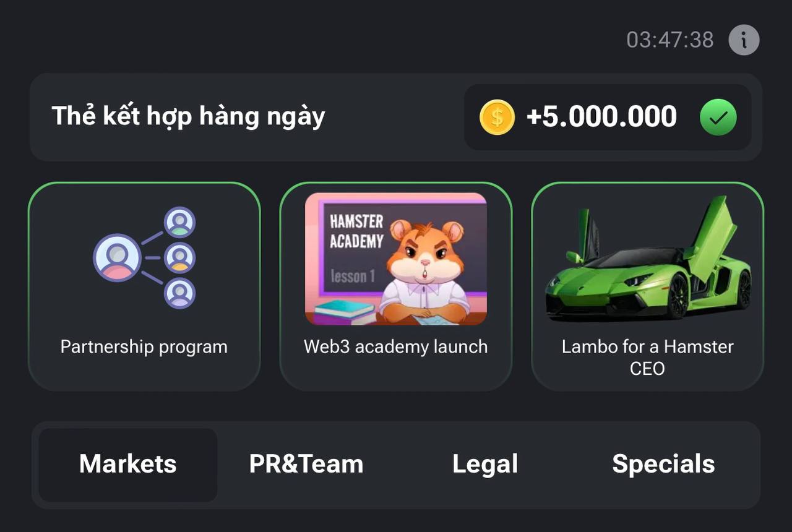The height and width of the screenshot is (532, 792).
Task: Switch to the Markets tab
Action: [128, 464]
